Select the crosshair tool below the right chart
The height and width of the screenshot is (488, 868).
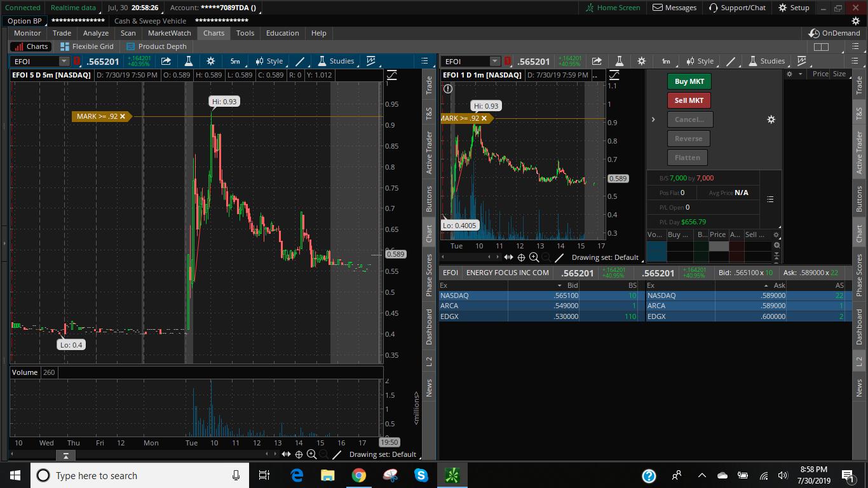[521, 257]
